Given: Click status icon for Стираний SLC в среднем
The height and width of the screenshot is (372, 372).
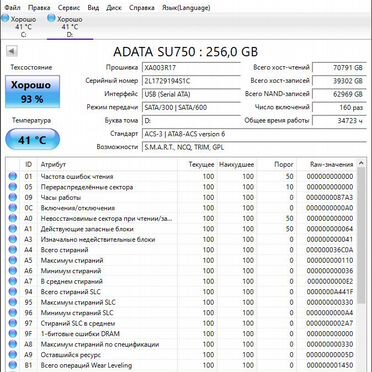Looking at the screenshot, I should [x=13, y=323].
